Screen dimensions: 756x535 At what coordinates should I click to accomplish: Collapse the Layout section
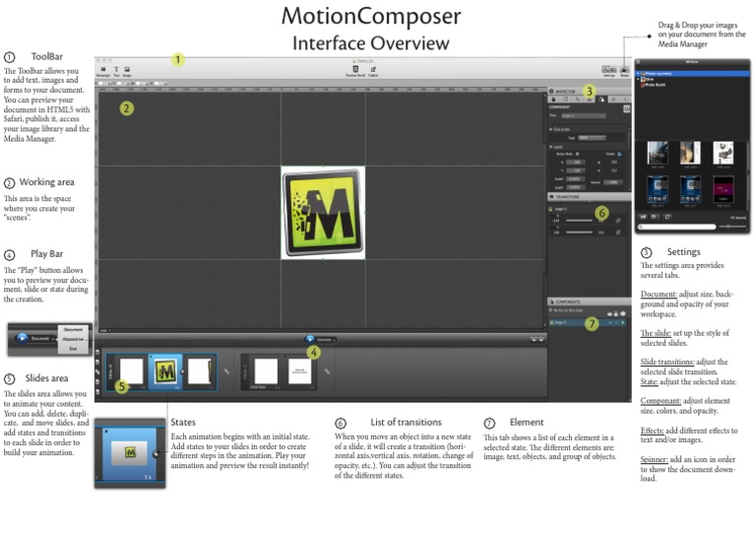pos(550,147)
